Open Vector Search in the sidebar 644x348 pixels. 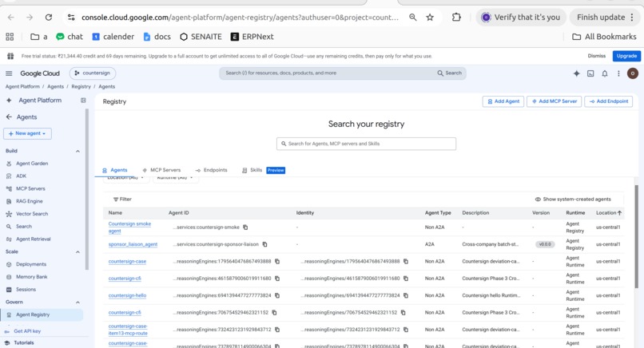click(32, 214)
